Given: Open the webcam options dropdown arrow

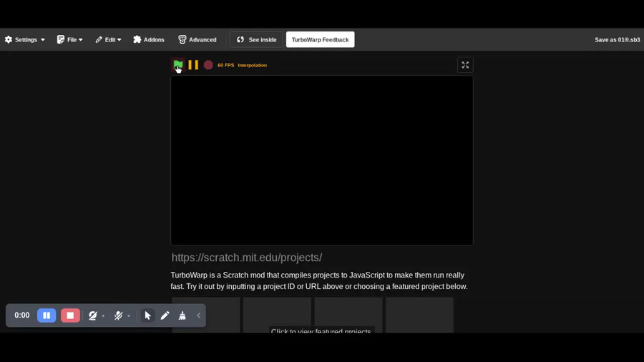Looking at the screenshot, I should [x=103, y=316].
